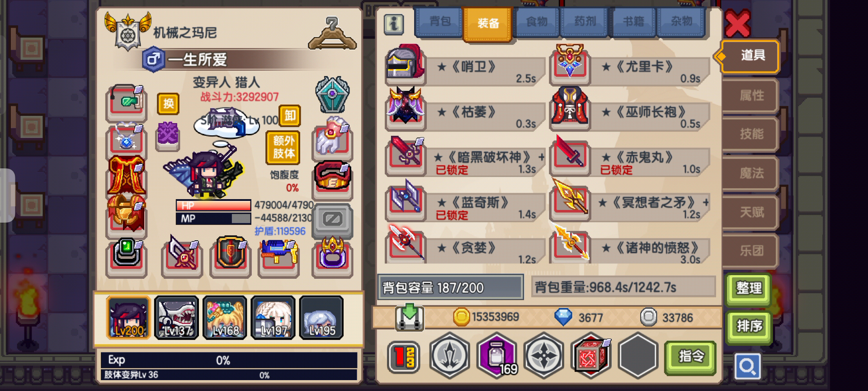Open the info icon beside the tabs
Screen dimensions: 868x391
pyautogui.click(x=394, y=24)
